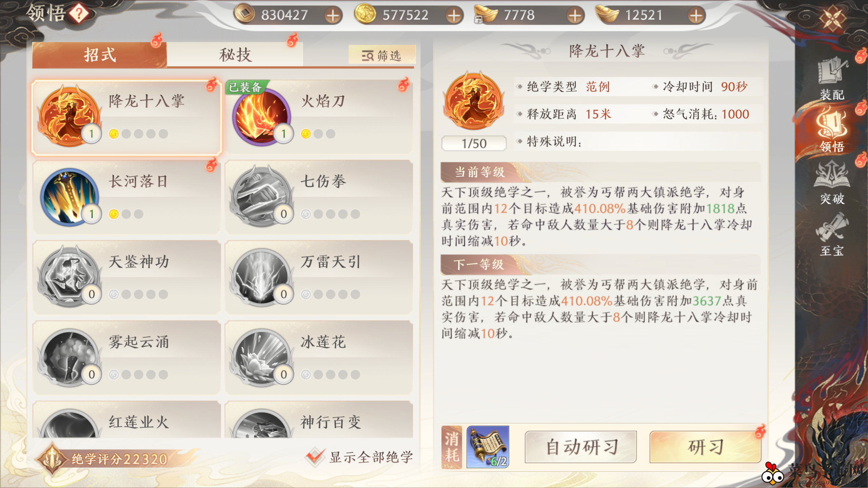The height and width of the screenshot is (488, 868).
Task: Tap the consumed scroll item icon
Action: (488, 447)
